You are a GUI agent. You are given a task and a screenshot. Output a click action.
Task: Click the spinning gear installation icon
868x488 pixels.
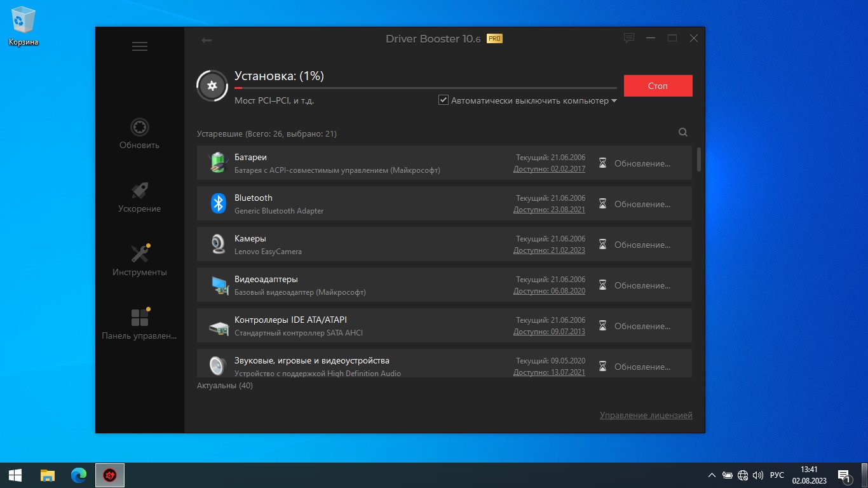click(x=212, y=86)
